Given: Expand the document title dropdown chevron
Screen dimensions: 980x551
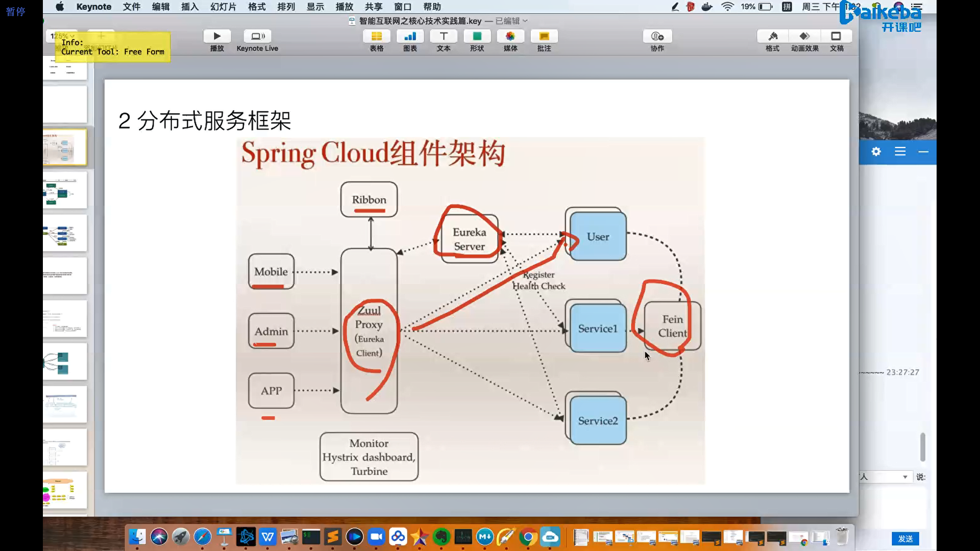Looking at the screenshot, I should point(525,21).
